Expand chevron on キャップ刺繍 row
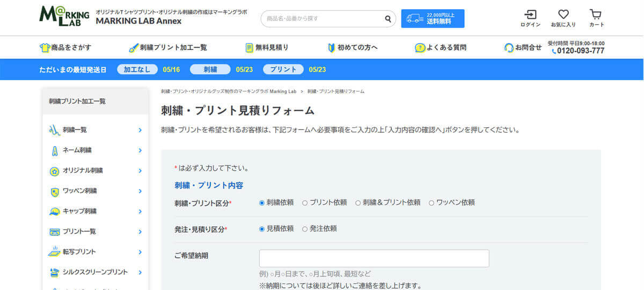 (x=140, y=212)
